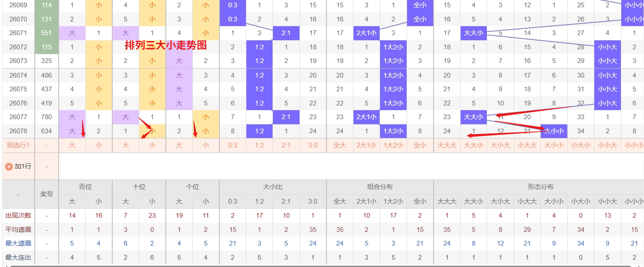
Task: Toggle 3:0 in the 大小比 prediction cells
Action: click(x=313, y=145)
